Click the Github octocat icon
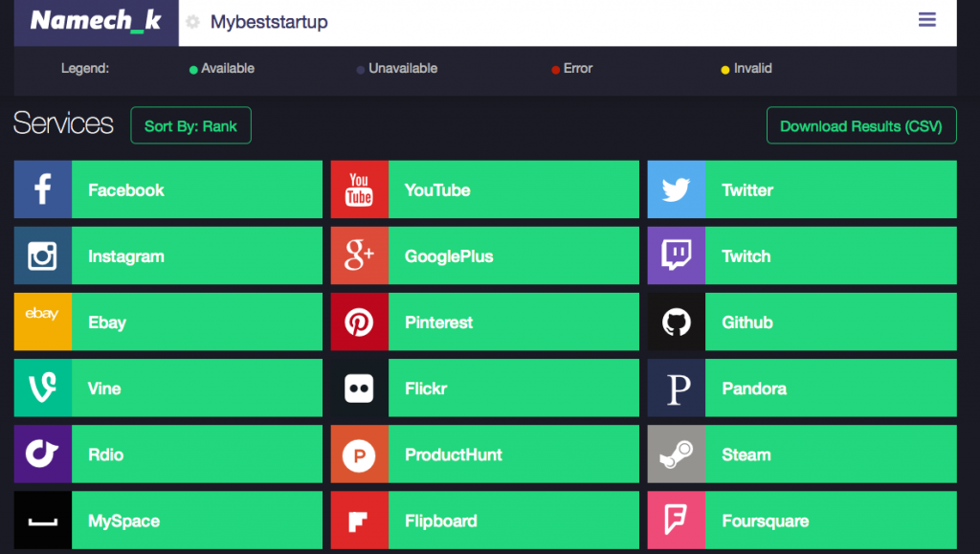Screen dimensions: 980x554 coord(677,321)
